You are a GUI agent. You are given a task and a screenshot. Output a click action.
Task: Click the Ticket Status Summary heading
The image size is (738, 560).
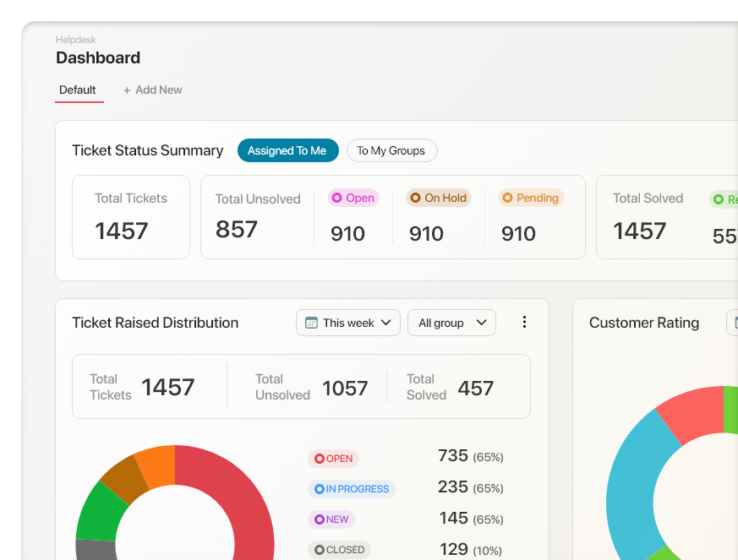click(148, 150)
